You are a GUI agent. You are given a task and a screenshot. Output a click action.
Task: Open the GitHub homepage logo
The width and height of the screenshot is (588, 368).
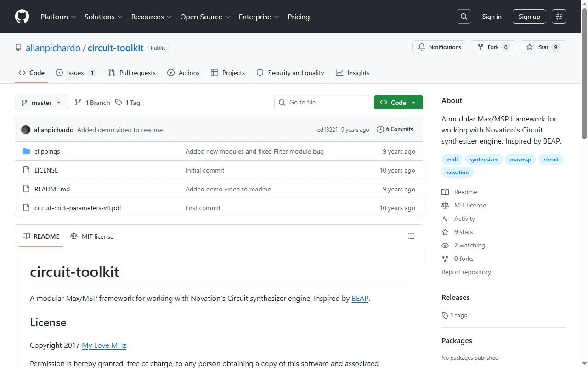point(22,17)
